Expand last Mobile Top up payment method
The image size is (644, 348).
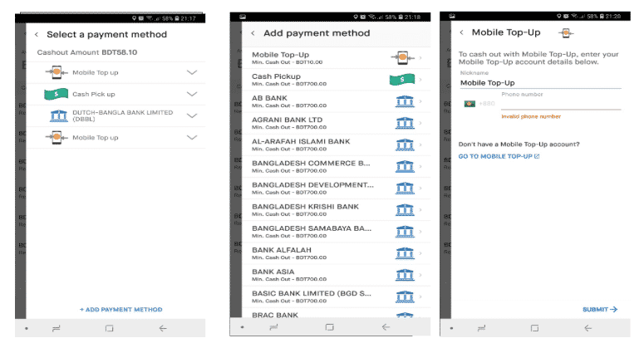point(192,138)
